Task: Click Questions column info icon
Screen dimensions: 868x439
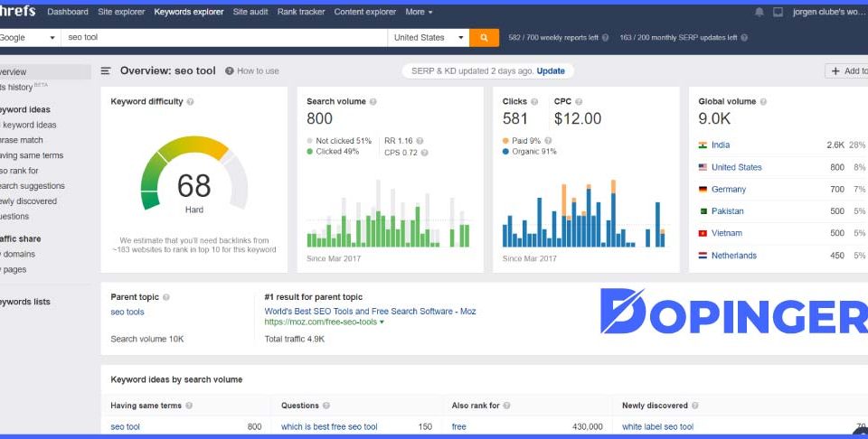Action: pos(326,406)
